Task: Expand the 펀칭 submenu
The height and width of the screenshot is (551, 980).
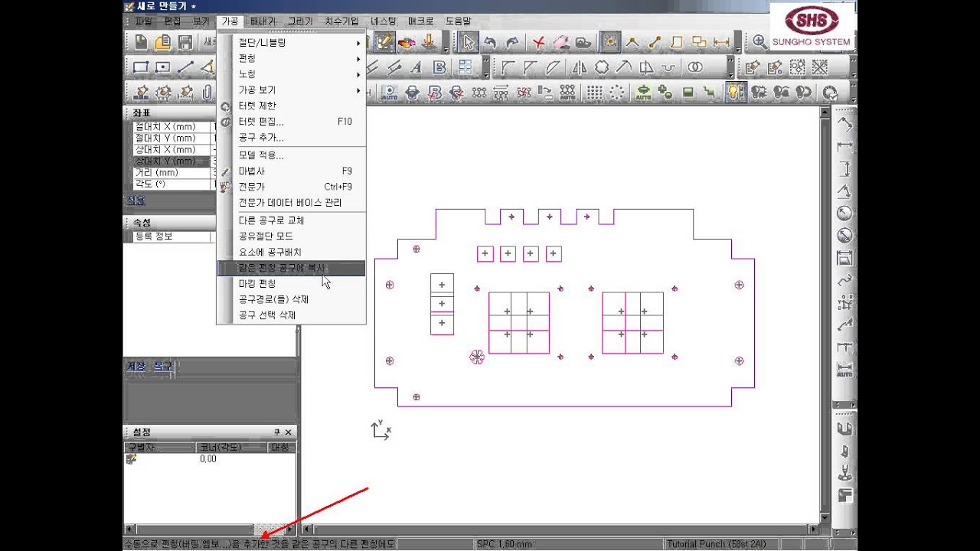Action: pos(291,58)
